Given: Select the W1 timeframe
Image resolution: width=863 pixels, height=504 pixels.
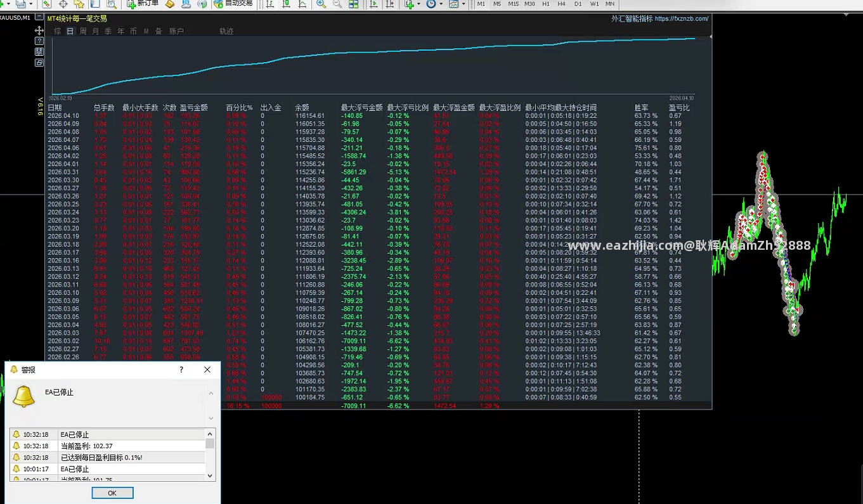Looking at the screenshot, I should tap(594, 4).
